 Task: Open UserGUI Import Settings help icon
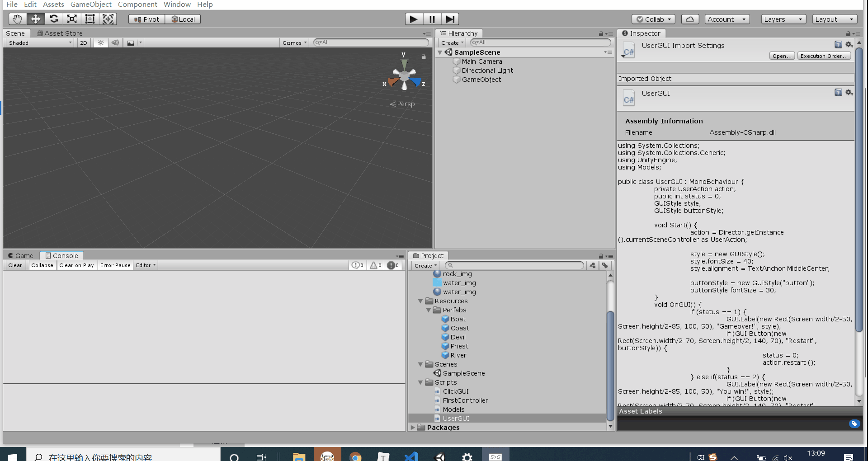click(838, 44)
